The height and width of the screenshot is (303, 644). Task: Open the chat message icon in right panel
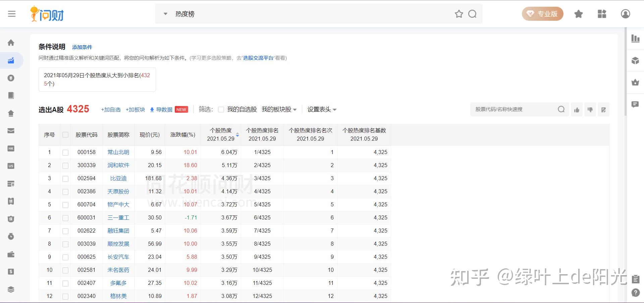pos(635,104)
